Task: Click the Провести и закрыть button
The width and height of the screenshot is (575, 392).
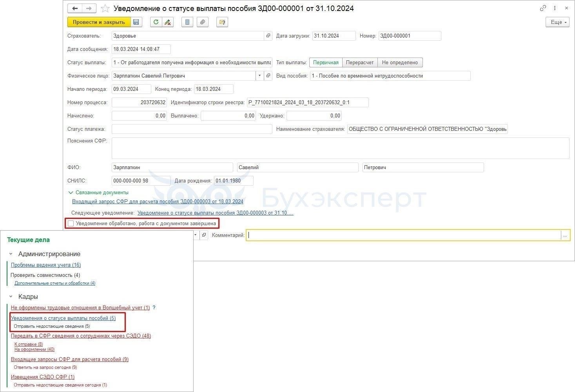Action: point(99,22)
